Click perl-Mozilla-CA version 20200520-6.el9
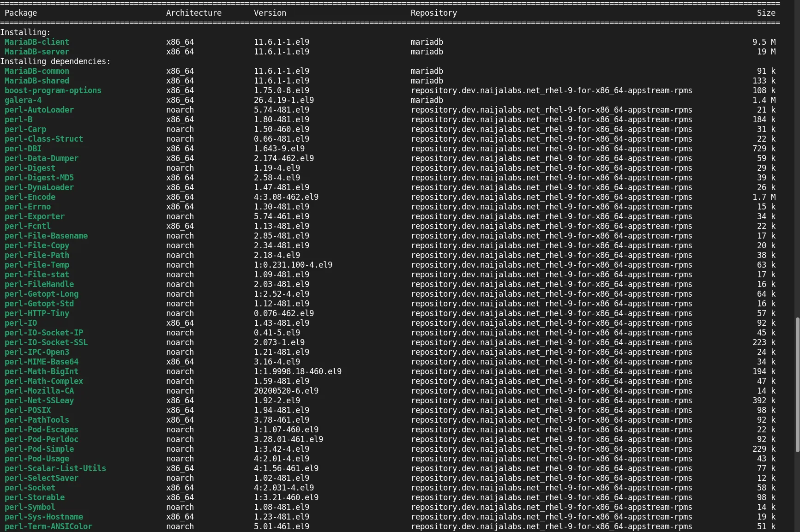Screen dimensions: 800x532 click(x=286, y=391)
